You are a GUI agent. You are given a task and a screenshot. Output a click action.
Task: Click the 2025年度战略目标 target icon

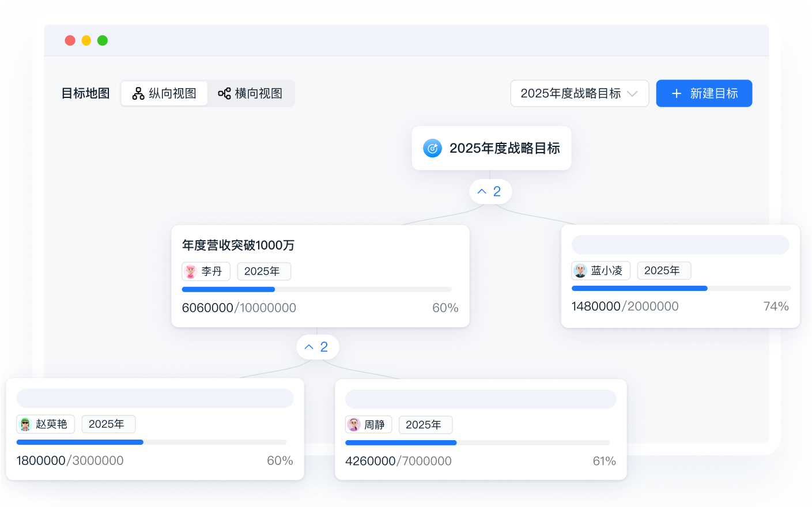coord(432,148)
